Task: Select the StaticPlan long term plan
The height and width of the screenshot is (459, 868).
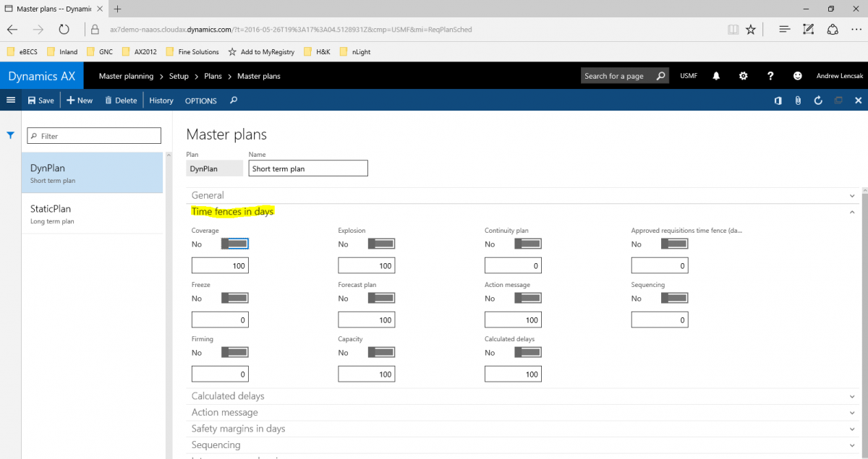Action: (x=92, y=213)
